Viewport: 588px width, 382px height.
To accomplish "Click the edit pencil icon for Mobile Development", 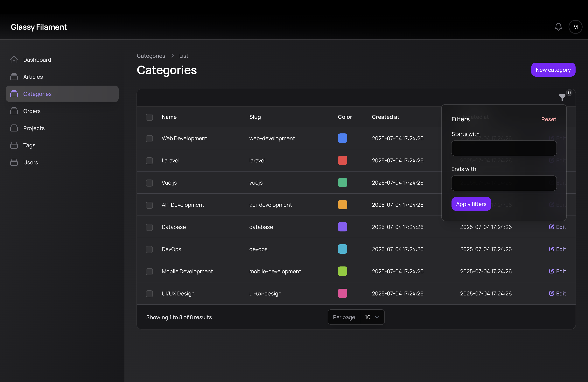I will tap(551, 271).
